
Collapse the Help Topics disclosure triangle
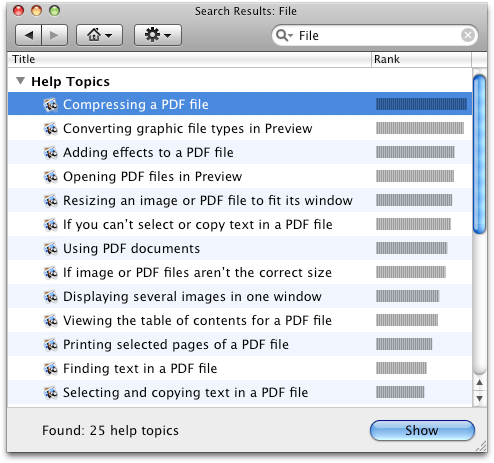[x=20, y=81]
